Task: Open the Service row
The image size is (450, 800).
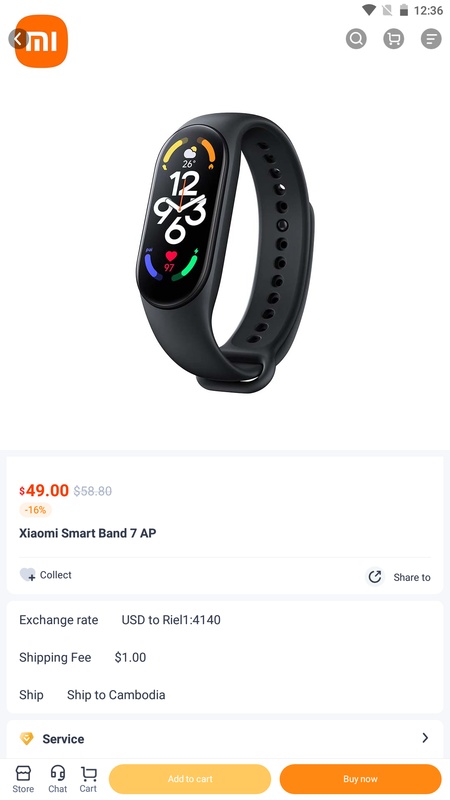Action: 225,739
